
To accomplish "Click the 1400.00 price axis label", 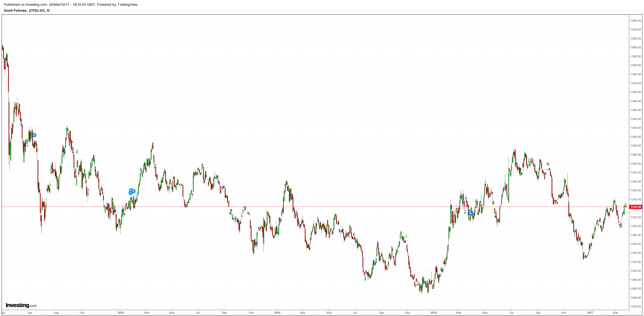I will pos(636,137).
